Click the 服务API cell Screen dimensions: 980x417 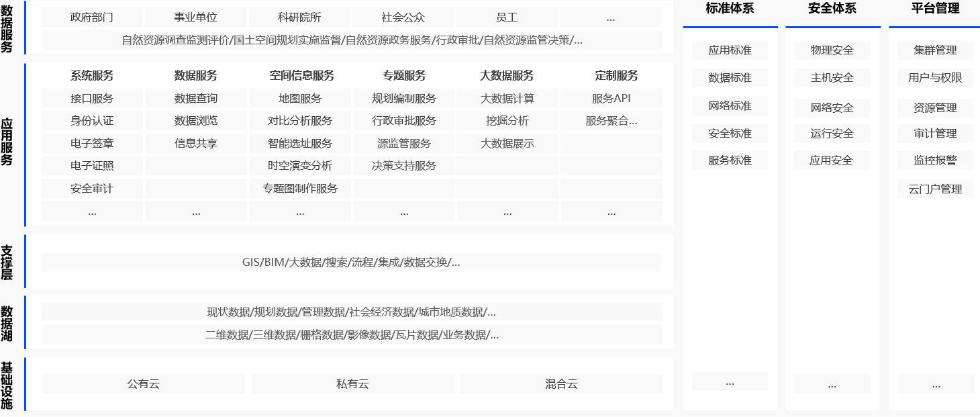(611, 99)
